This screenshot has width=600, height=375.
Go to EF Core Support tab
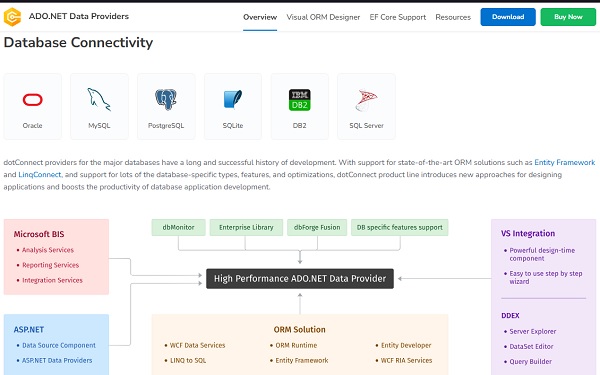[x=398, y=17]
